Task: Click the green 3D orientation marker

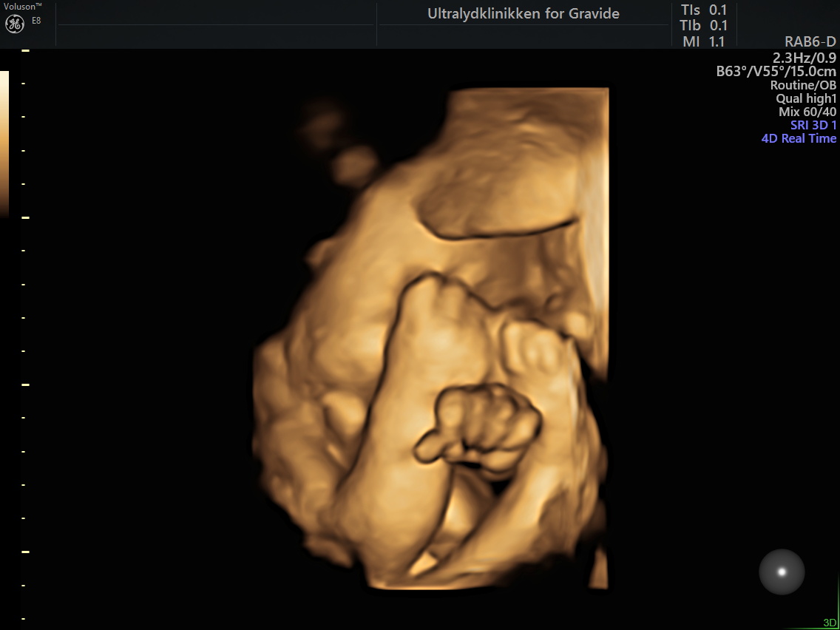Action: point(830,623)
